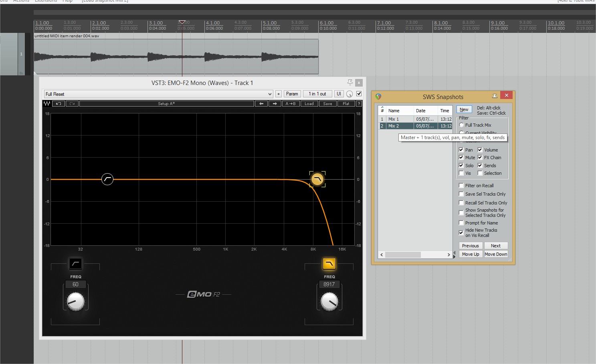
Task: Click the Move Down button
Action: (x=496, y=254)
